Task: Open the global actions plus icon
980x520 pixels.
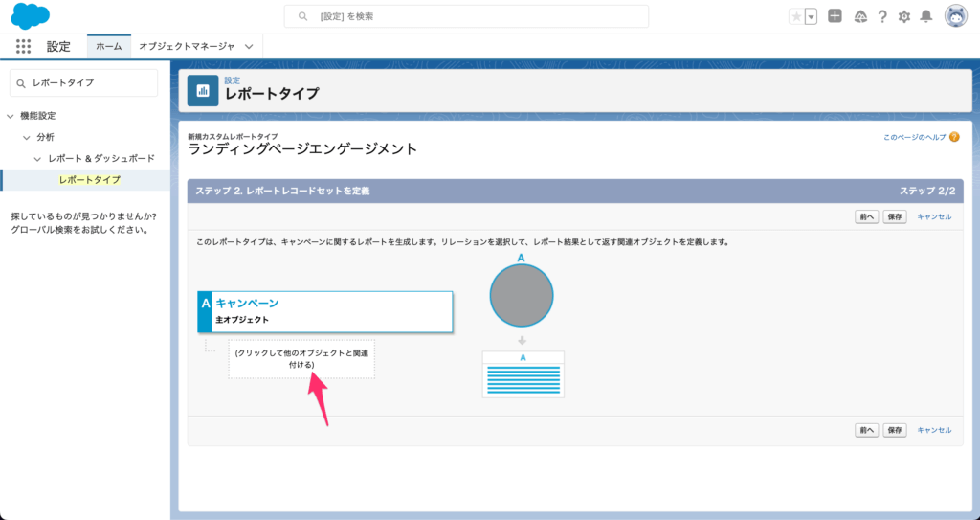Action: 835,16
